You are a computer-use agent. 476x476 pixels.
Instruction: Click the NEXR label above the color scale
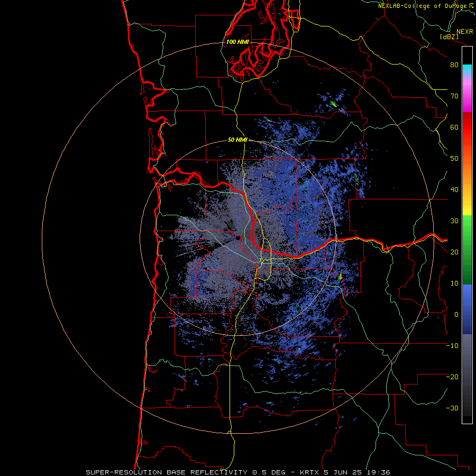pos(465,32)
